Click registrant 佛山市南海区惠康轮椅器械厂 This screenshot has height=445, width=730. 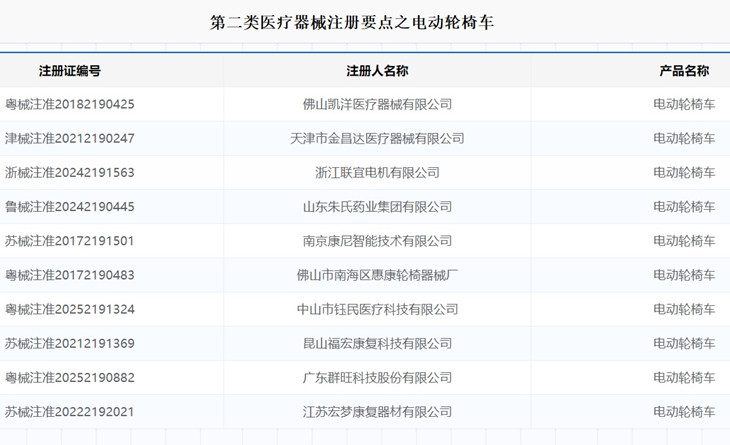[x=377, y=275]
